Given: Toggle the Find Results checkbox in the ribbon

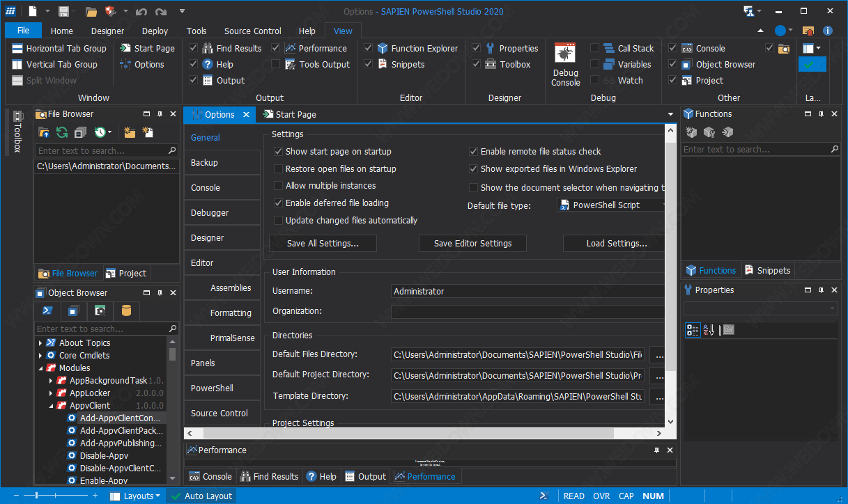Looking at the screenshot, I should [x=194, y=48].
